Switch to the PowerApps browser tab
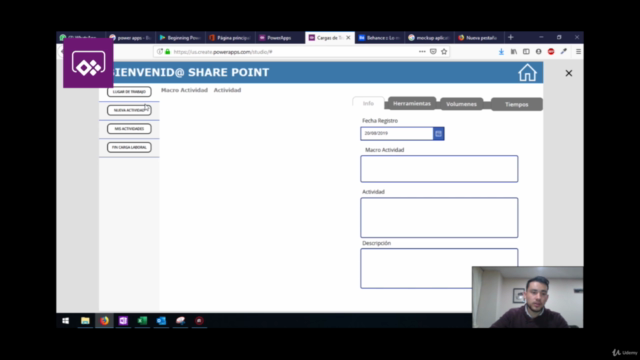This screenshot has height=360, width=640. point(279,38)
